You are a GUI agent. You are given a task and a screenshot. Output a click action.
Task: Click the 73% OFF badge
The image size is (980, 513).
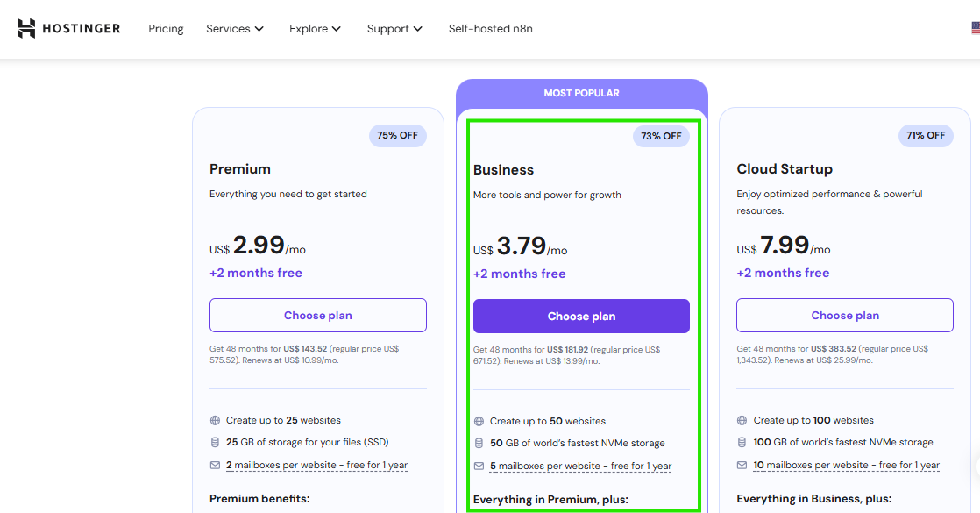click(x=661, y=136)
